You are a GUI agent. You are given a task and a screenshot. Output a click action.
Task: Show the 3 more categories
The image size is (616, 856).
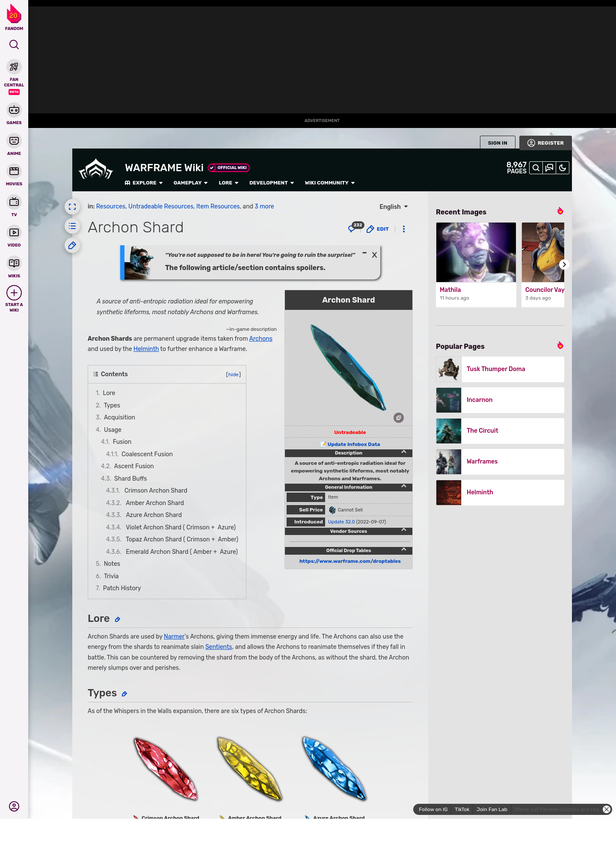click(264, 206)
